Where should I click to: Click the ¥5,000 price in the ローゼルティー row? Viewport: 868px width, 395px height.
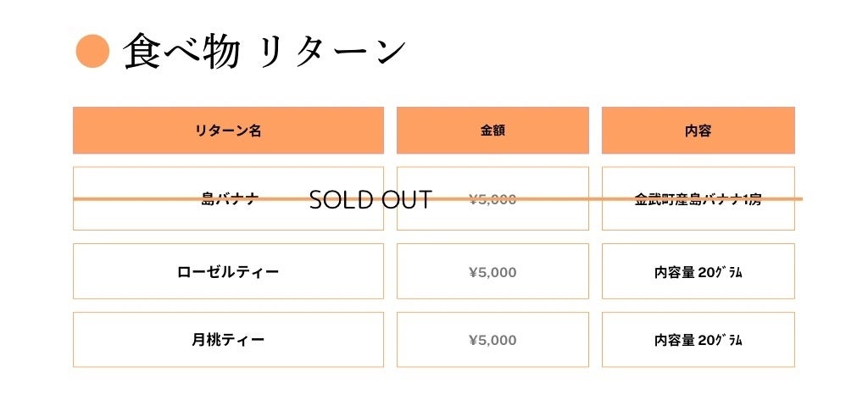tap(492, 272)
